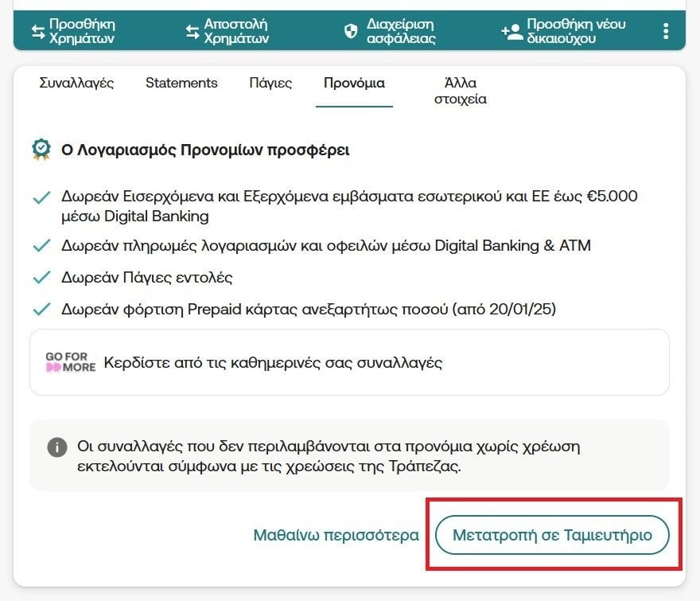Open the Κερδίστε από τις καθημερινές σας συναλλαγές card
700x601 pixels.
tap(349, 362)
